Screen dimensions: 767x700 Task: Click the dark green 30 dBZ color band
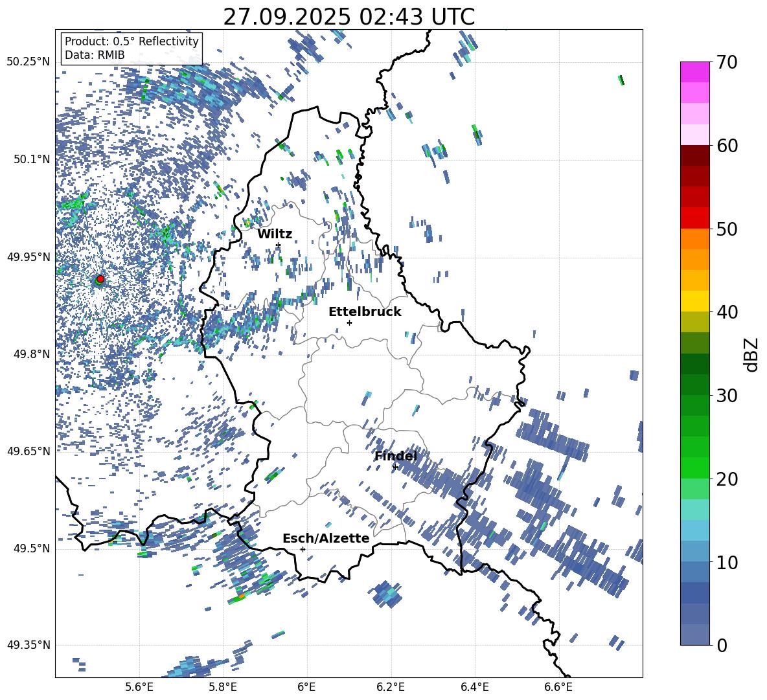[694, 385]
